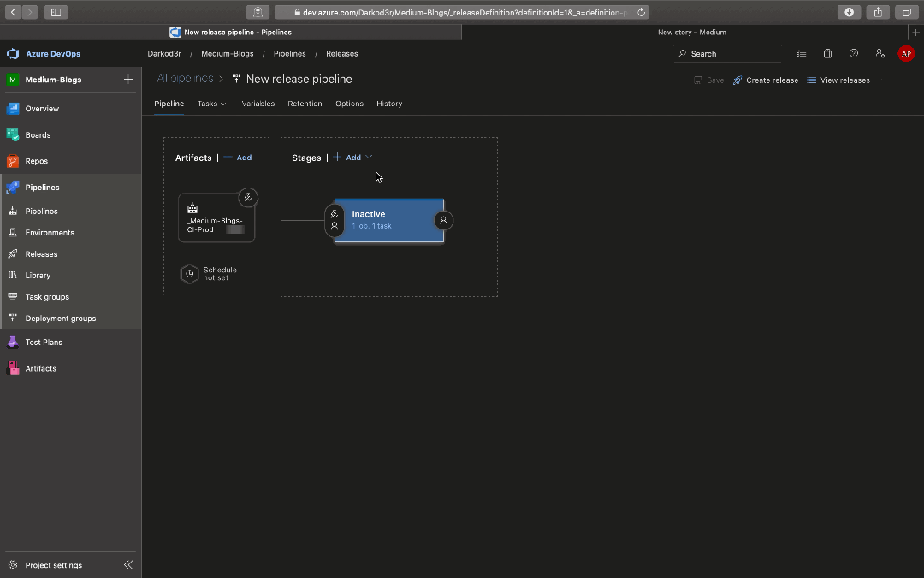This screenshot has width=924, height=578.
Task: Click Safari share icon
Action: pyautogui.click(x=878, y=12)
